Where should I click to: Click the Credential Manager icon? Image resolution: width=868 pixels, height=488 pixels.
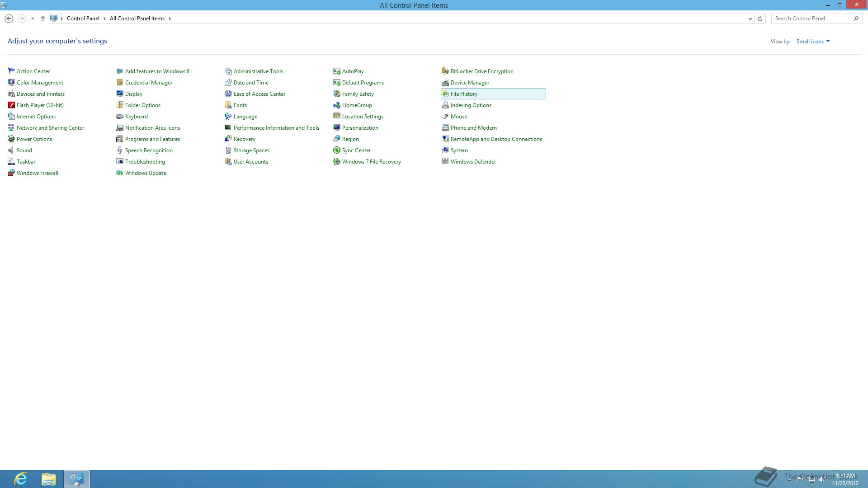(120, 82)
